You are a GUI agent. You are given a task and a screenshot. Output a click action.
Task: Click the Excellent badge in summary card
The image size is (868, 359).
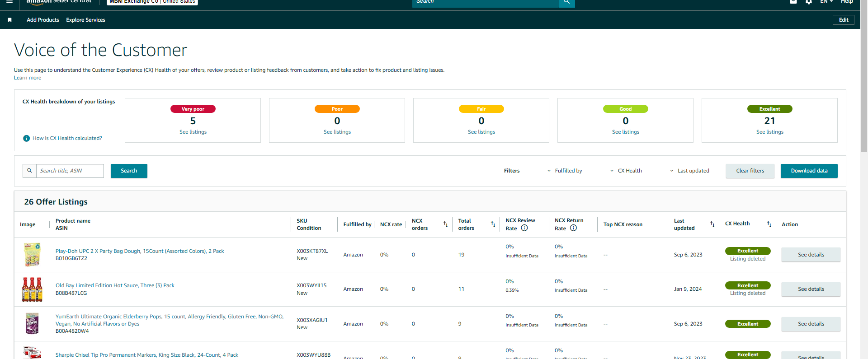(x=770, y=109)
